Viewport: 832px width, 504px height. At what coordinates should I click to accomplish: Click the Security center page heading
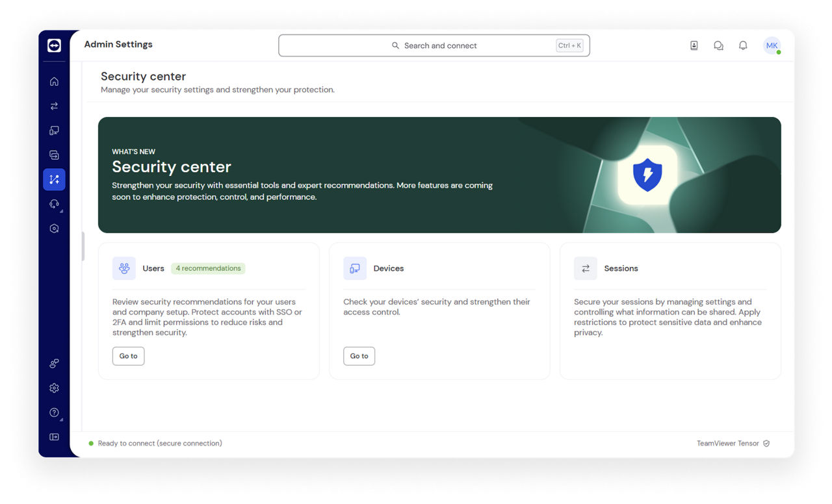coord(144,77)
